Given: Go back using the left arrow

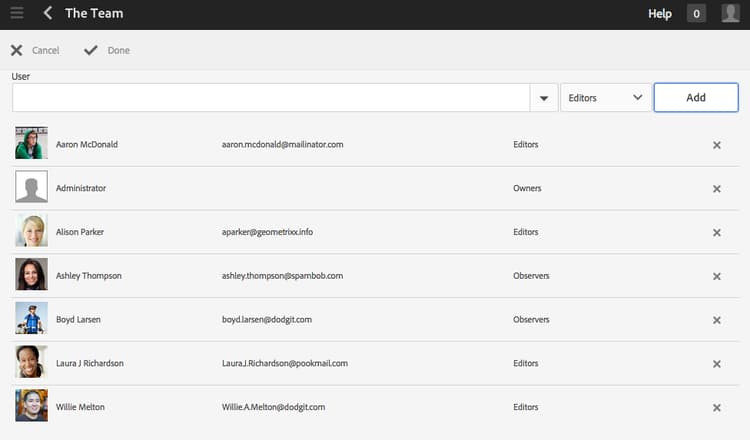Looking at the screenshot, I should (48, 14).
